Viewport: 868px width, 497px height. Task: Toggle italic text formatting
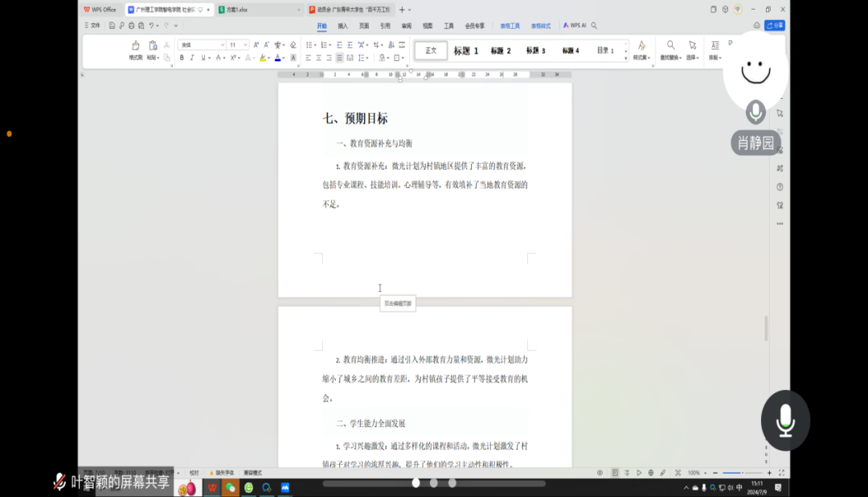pos(192,58)
